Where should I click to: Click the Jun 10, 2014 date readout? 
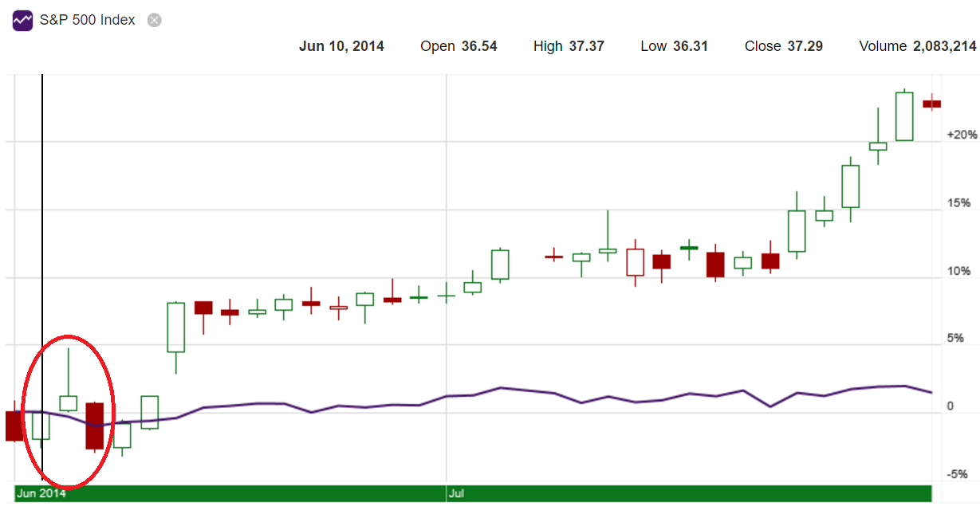click(x=341, y=46)
